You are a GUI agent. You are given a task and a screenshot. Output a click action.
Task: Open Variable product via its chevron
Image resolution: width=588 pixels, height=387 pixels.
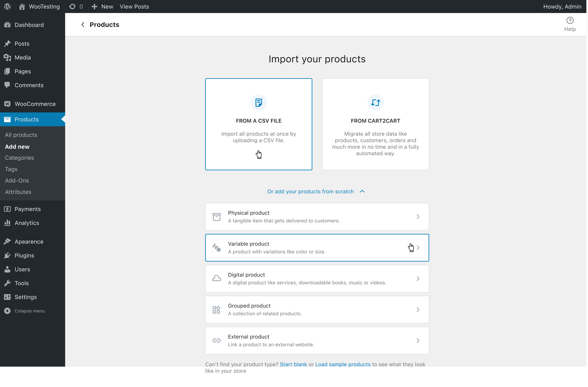pos(418,247)
